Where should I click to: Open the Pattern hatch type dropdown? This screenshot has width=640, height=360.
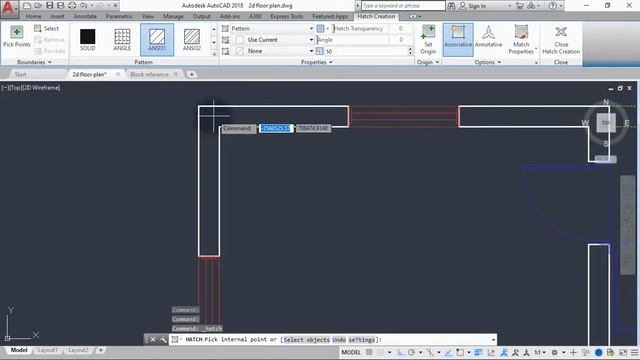click(x=311, y=29)
